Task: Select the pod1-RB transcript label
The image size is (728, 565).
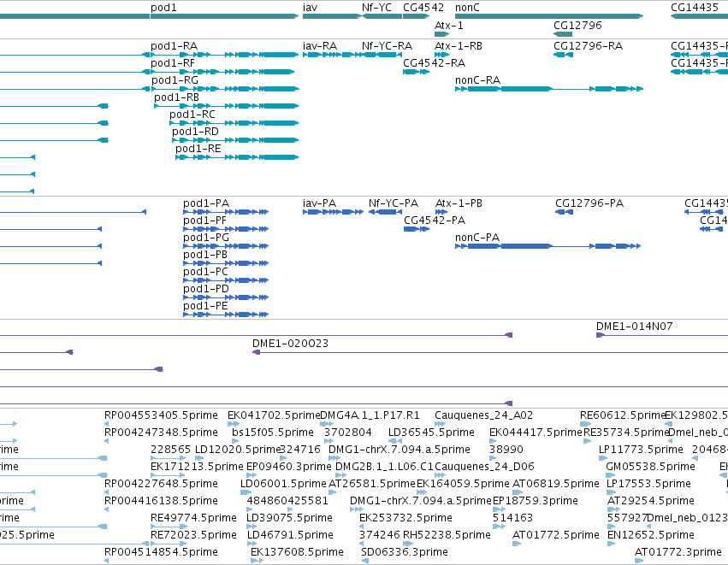Action: 176,97
